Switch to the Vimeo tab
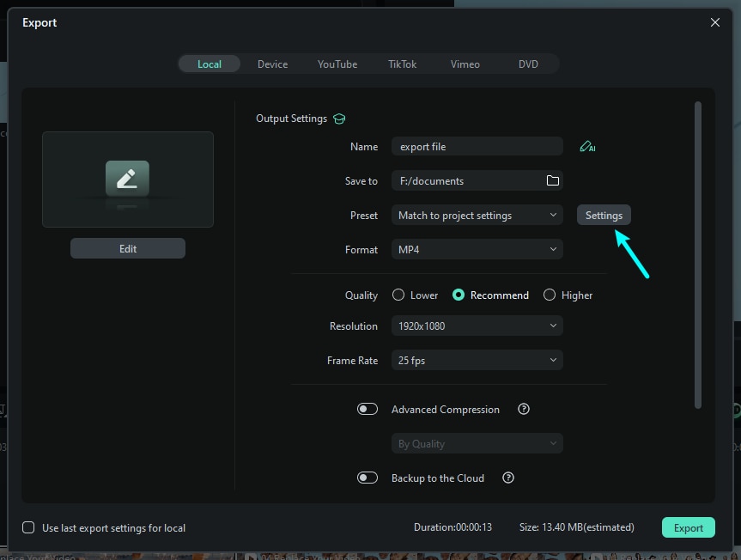741x560 pixels. [465, 64]
